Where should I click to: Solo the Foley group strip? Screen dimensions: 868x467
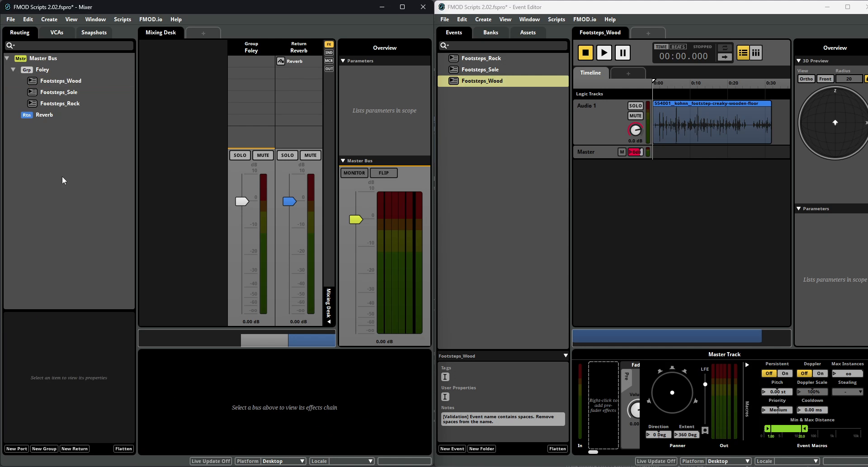coord(240,156)
